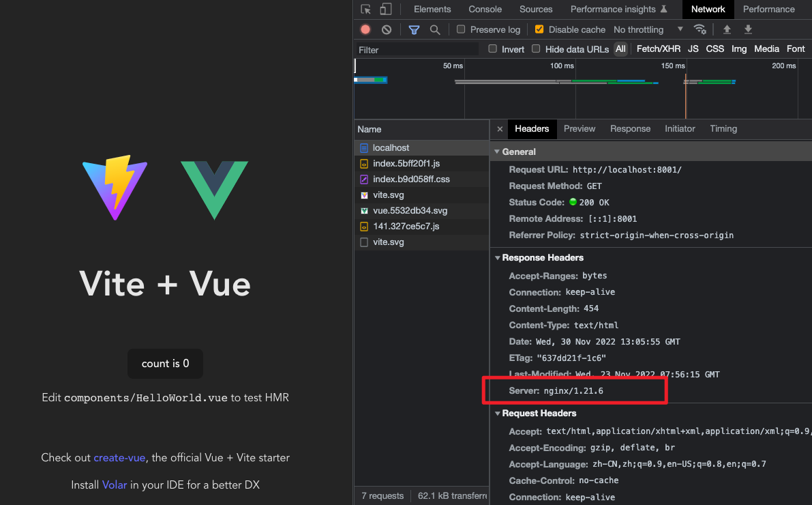The image size is (812, 505).
Task: Switch to the Sources panel tab
Action: pos(536,10)
